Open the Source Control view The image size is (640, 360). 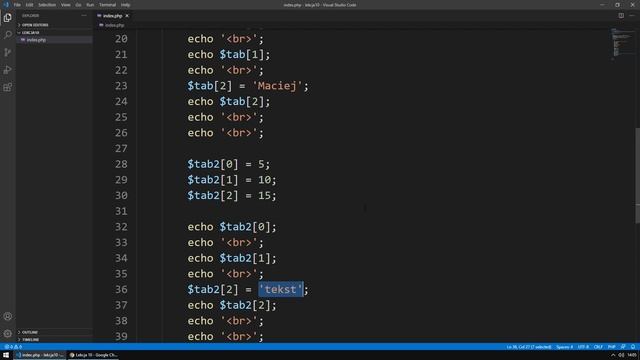click(7, 52)
